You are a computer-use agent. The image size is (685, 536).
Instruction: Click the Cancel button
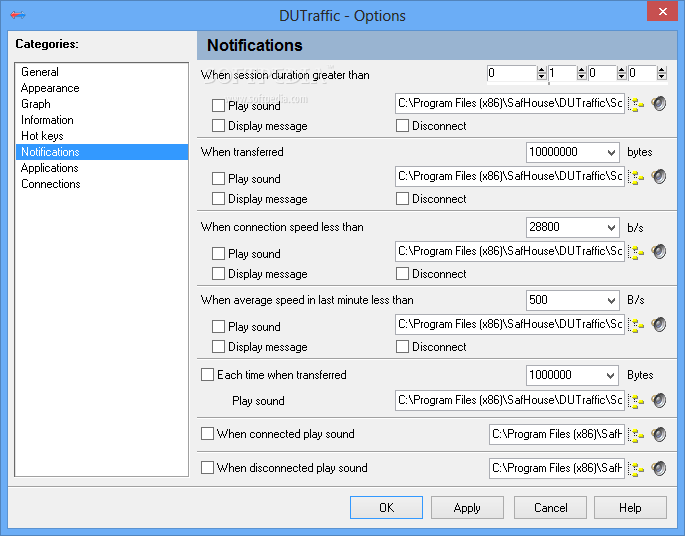point(550,508)
